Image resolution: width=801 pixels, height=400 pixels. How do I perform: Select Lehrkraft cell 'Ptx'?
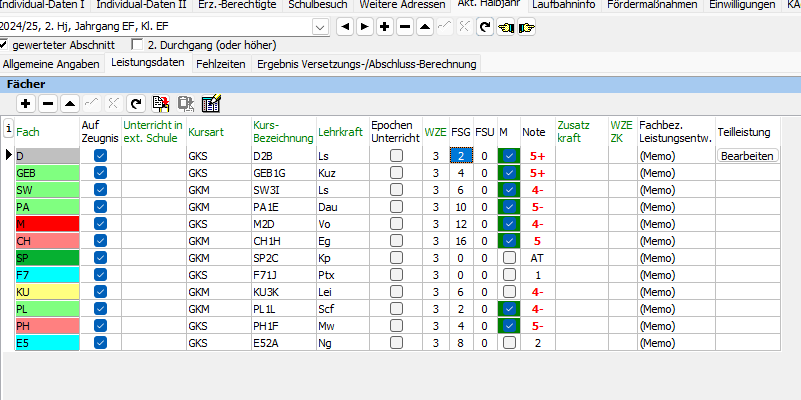point(342,275)
